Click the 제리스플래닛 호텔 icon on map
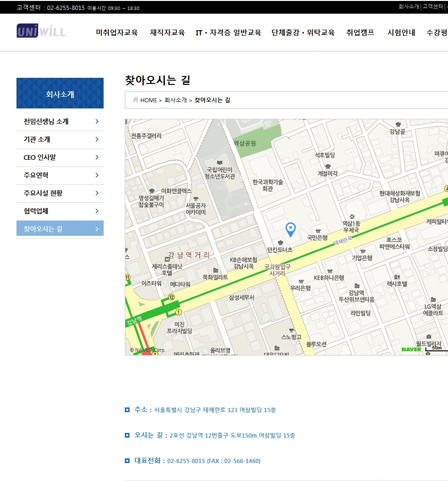Screen dimensions: 448x481 tap(167, 259)
